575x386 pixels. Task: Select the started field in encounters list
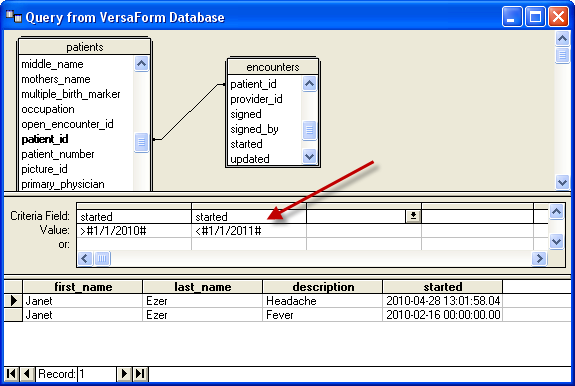(x=246, y=144)
